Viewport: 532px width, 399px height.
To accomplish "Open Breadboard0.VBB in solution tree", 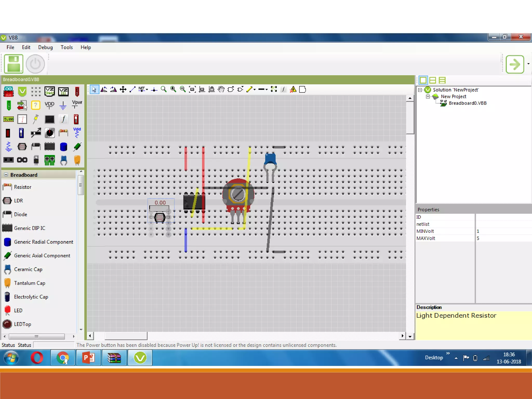I will click(x=467, y=103).
